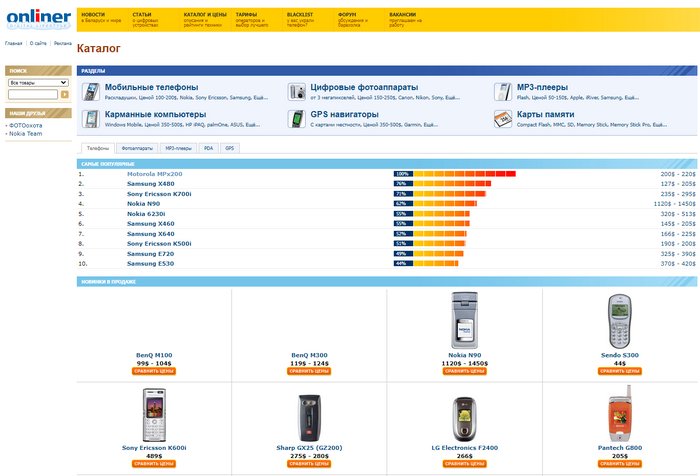Open Sony Ericsson K700i popular entry
The width and height of the screenshot is (700, 476).
tap(159, 194)
